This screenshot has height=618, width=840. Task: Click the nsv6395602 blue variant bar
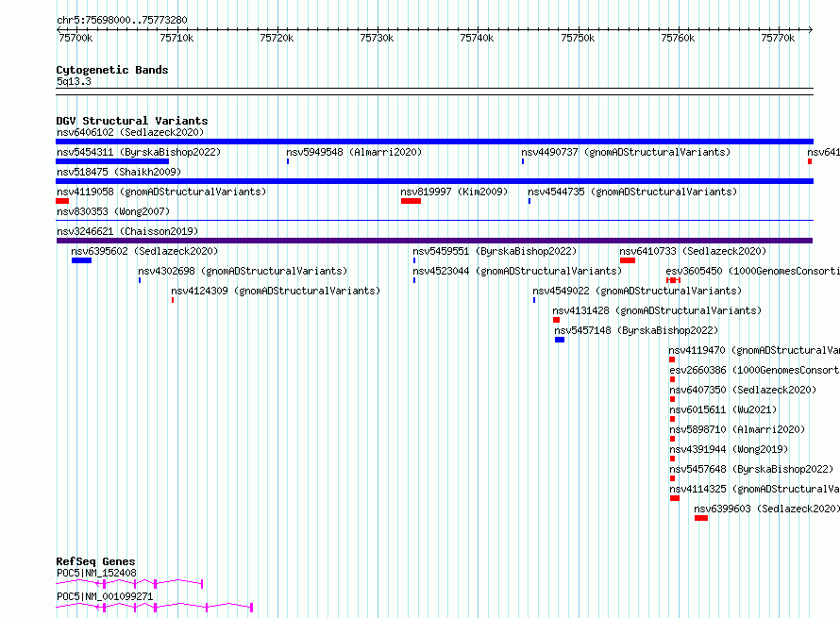81,260
